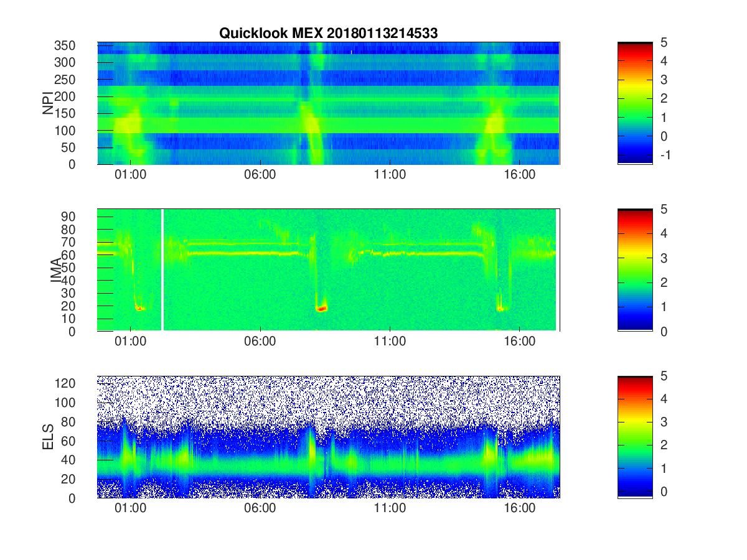Click the 0 label on ELS colorbar
The image size is (747, 560).
pos(664,492)
